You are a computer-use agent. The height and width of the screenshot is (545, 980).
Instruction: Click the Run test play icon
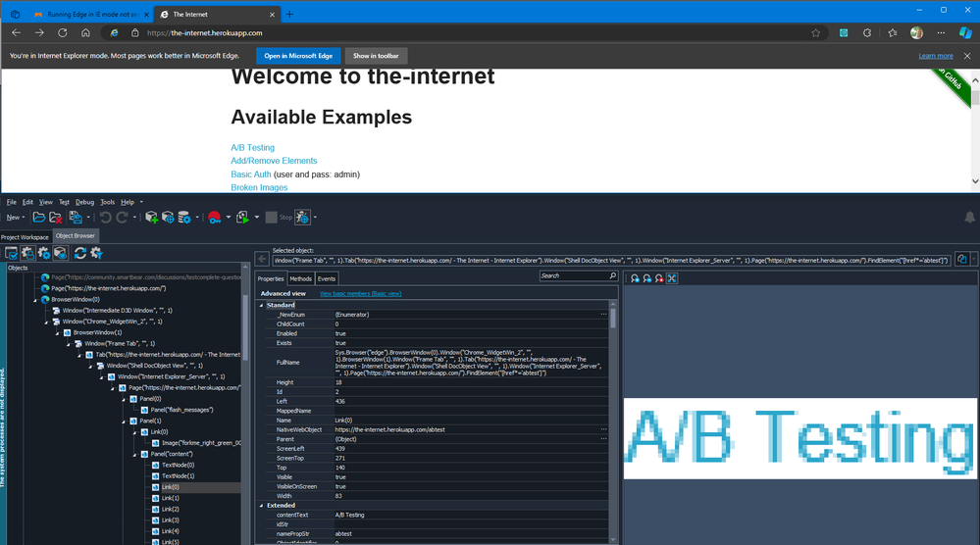[241, 217]
